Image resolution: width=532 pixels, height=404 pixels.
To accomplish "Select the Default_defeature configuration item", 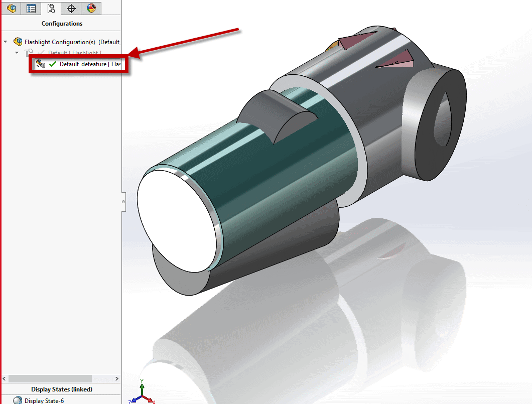I will [89, 64].
